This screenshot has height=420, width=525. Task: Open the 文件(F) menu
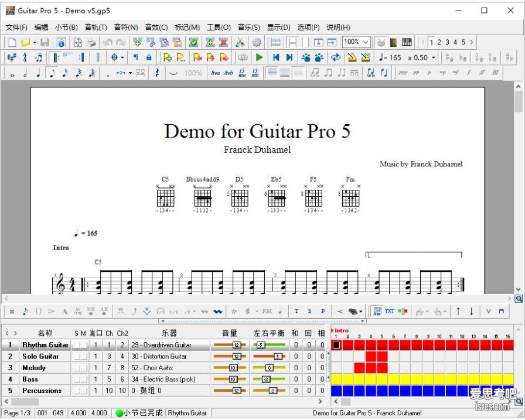(x=16, y=28)
